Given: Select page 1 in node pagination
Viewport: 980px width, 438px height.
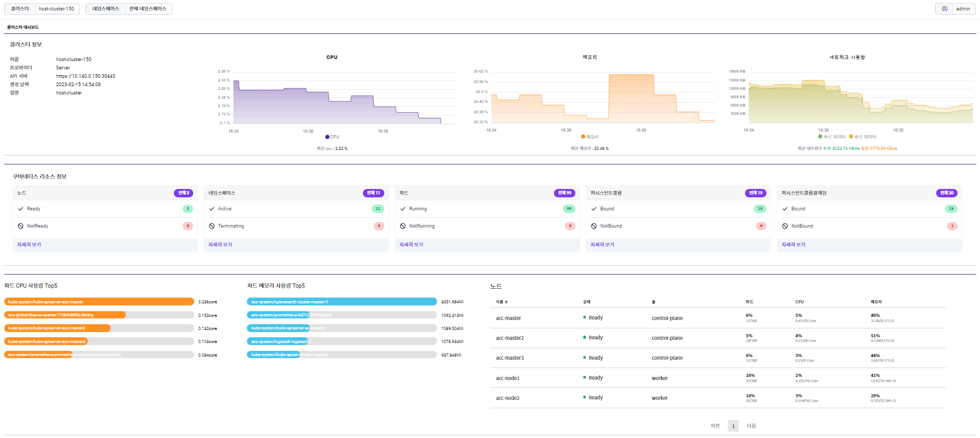Looking at the screenshot, I should pos(733,426).
